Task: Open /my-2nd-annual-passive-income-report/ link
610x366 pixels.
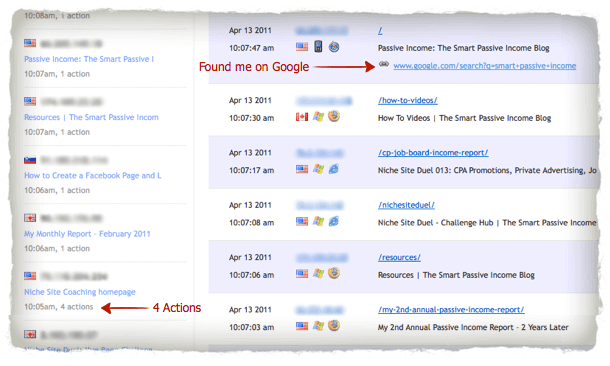Action: pyautogui.click(x=451, y=310)
